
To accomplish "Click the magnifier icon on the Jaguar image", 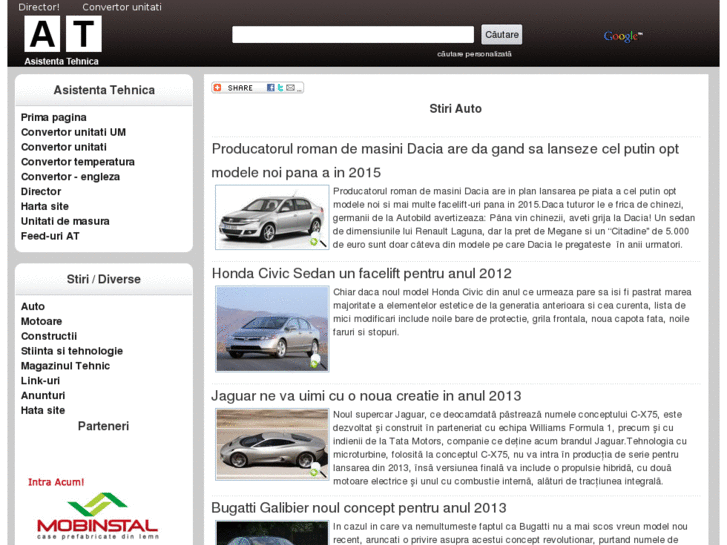I will point(318,471).
